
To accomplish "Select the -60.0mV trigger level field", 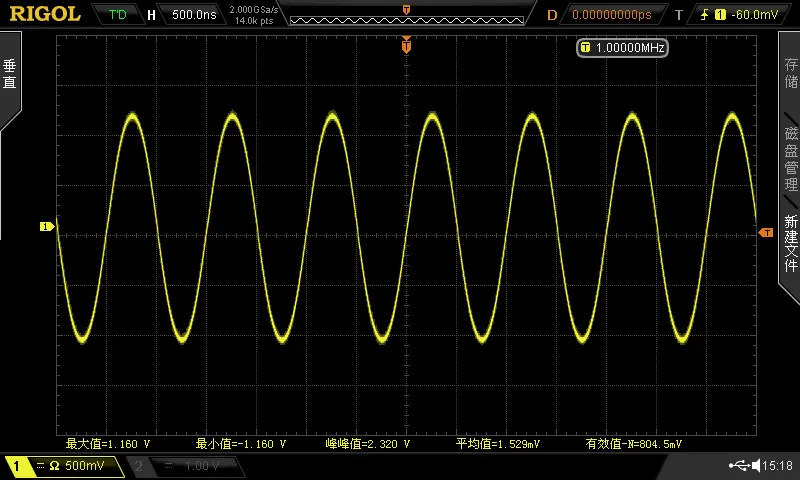I will coord(754,15).
